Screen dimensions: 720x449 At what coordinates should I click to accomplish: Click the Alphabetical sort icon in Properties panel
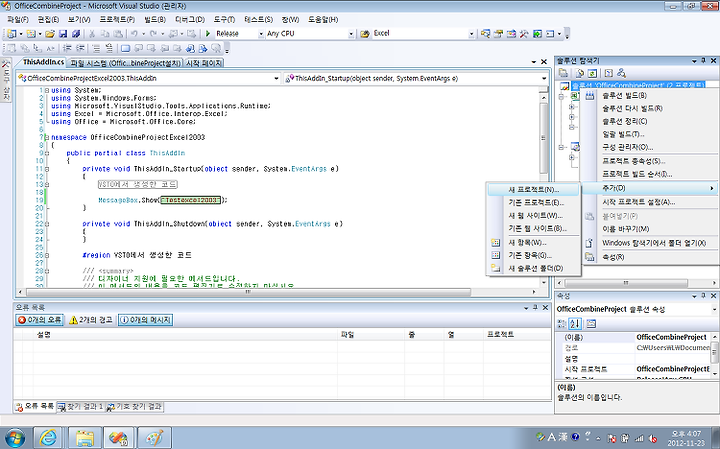(x=575, y=324)
